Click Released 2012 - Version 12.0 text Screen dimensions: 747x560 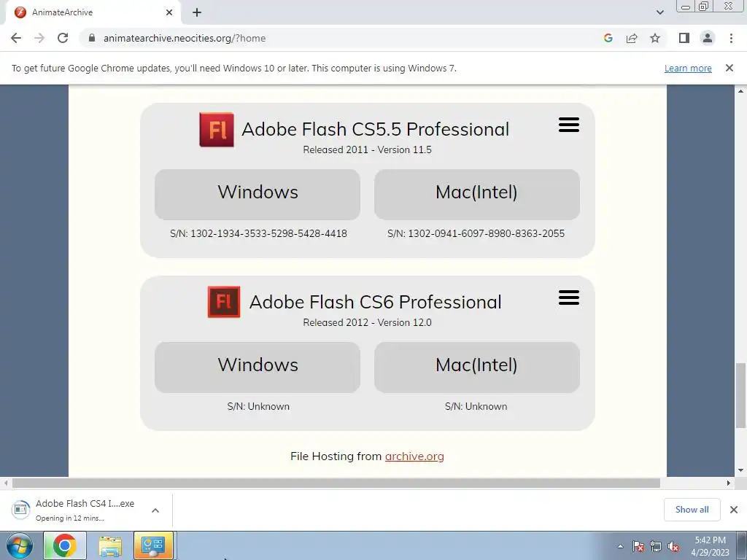pyautogui.click(x=368, y=322)
